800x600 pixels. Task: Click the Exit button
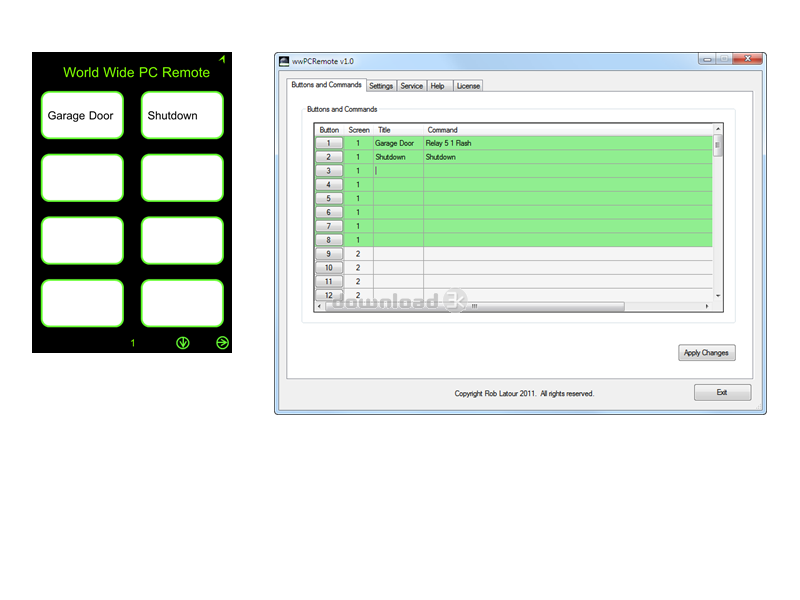pos(722,392)
